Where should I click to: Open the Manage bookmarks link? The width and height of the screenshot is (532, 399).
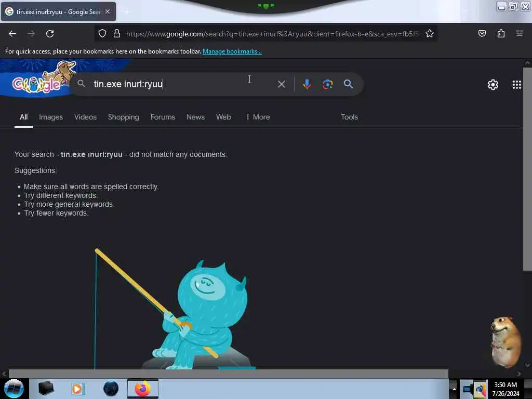(x=232, y=51)
